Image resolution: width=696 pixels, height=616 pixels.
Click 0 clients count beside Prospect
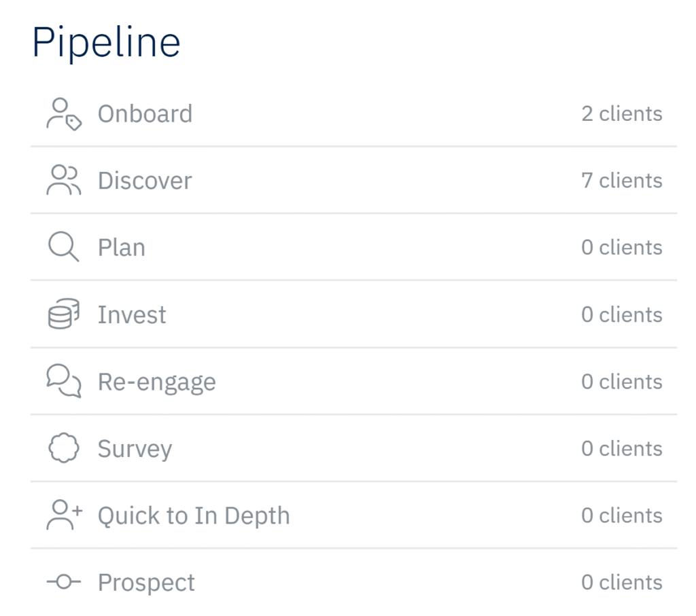click(x=621, y=583)
